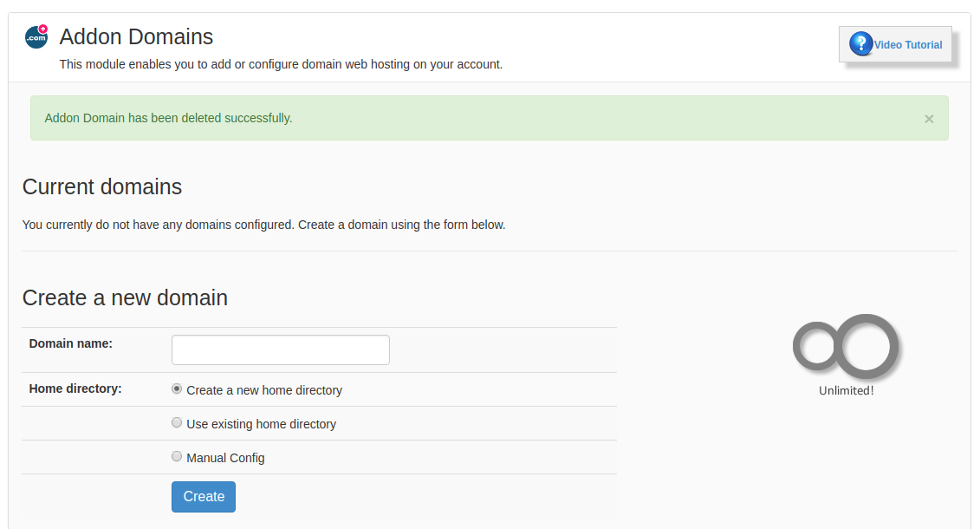980x529 pixels.
Task: Select the Manual Config radio option
Action: (177, 456)
